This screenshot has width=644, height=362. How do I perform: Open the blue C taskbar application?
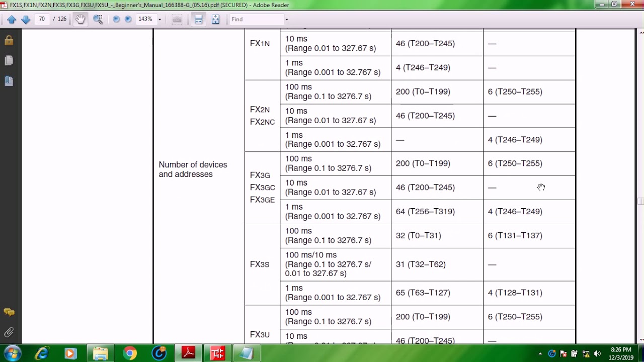point(159,353)
